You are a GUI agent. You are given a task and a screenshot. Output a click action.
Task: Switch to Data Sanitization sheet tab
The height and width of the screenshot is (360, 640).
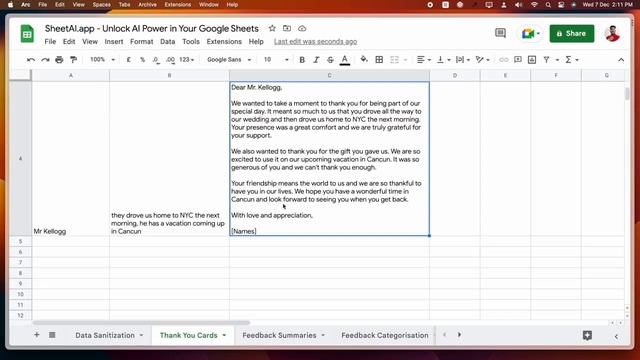[105, 335]
